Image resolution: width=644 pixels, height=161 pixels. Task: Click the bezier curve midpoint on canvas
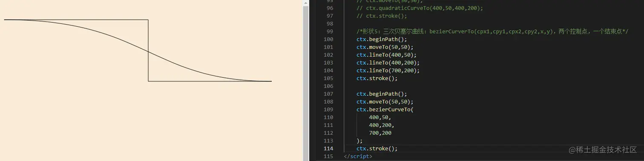(148, 51)
